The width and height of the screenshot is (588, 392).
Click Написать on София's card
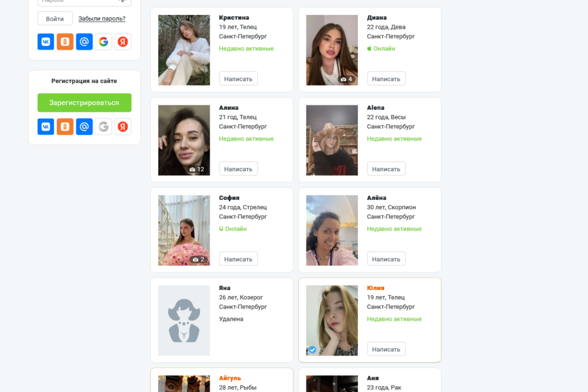[x=238, y=259]
